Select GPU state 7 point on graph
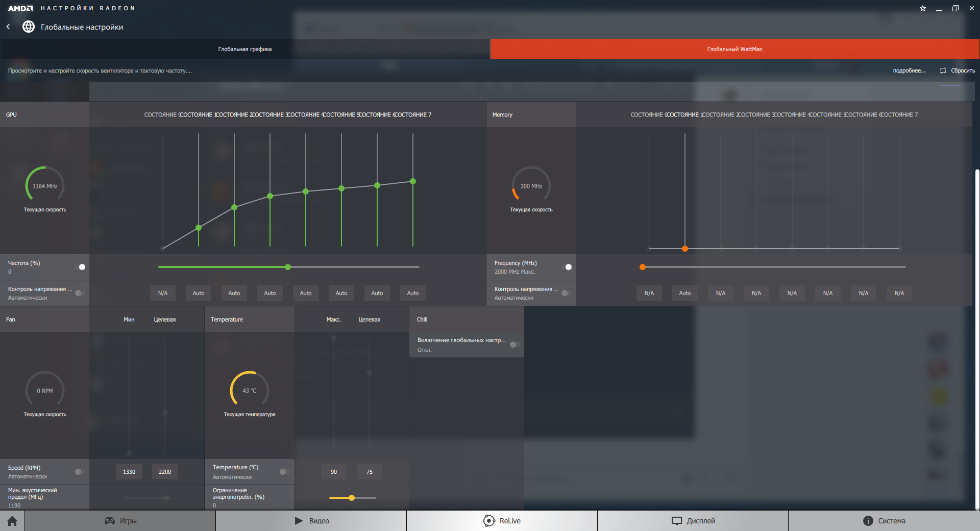The width and height of the screenshot is (980, 531). [x=413, y=181]
